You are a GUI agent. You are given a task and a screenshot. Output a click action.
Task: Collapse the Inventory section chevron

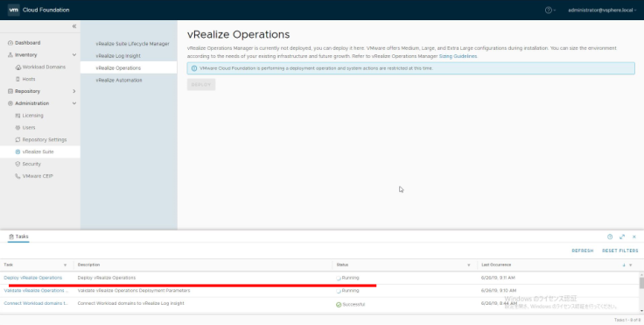tap(74, 54)
